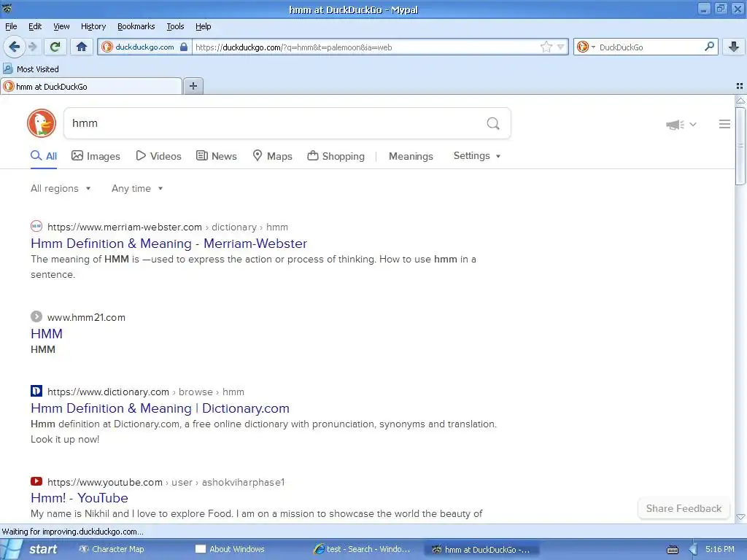Click the on-screen keyboard tray icon
This screenshot has height=560, width=747.
click(x=672, y=550)
